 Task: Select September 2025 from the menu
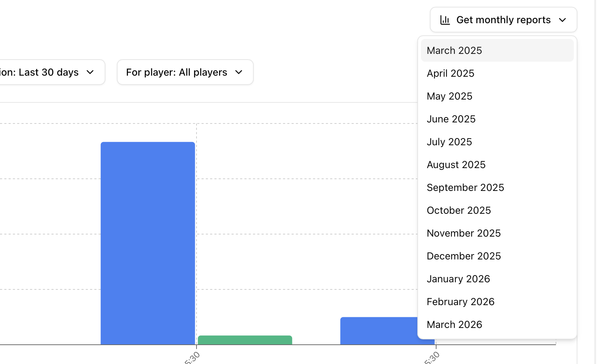point(466,187)
